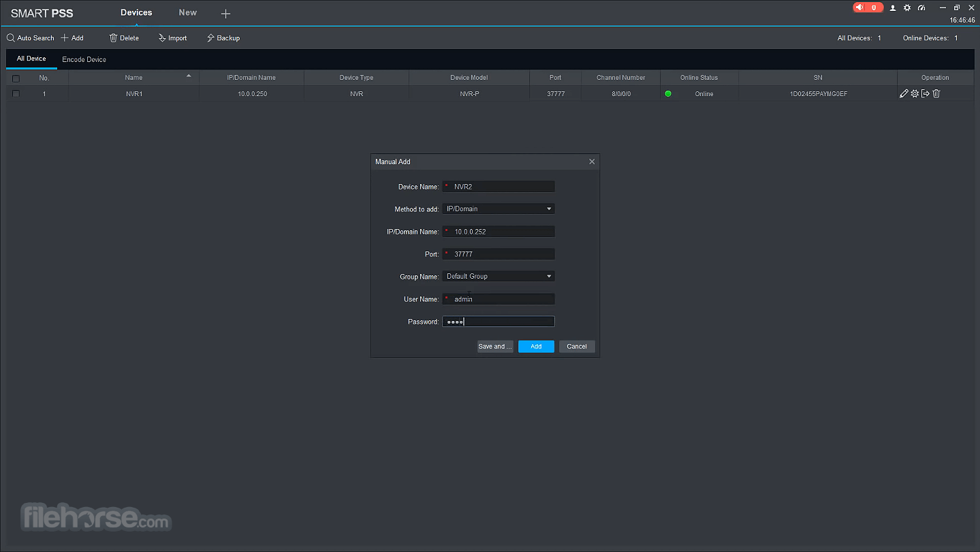Click the Channel Number column header
The height and width of the screenshot is (552, 980).
(x=620, y=78)
